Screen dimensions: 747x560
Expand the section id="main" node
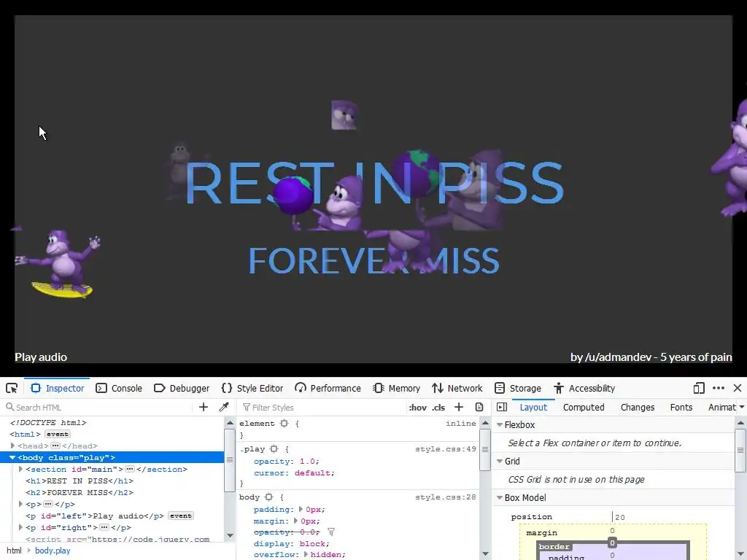pos(20,469)
